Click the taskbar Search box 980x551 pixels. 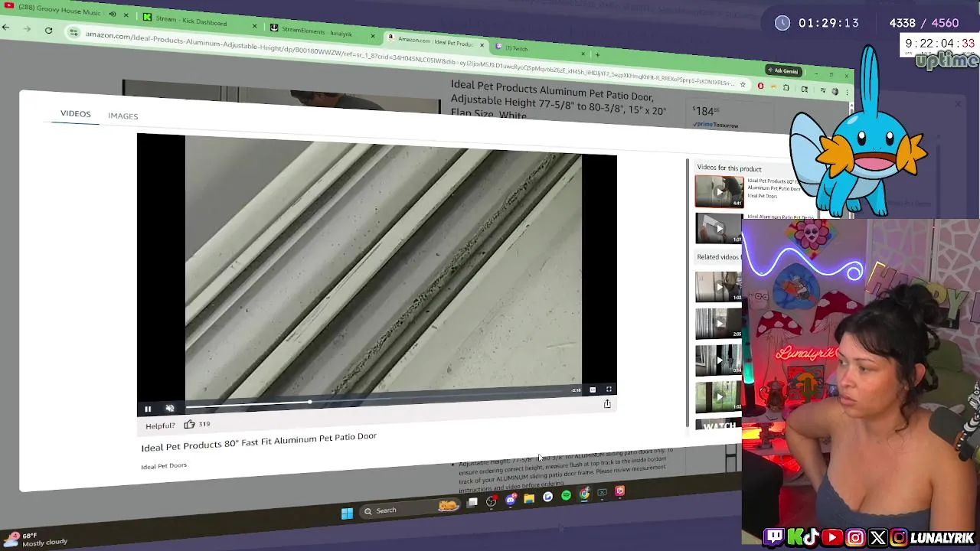408,508
